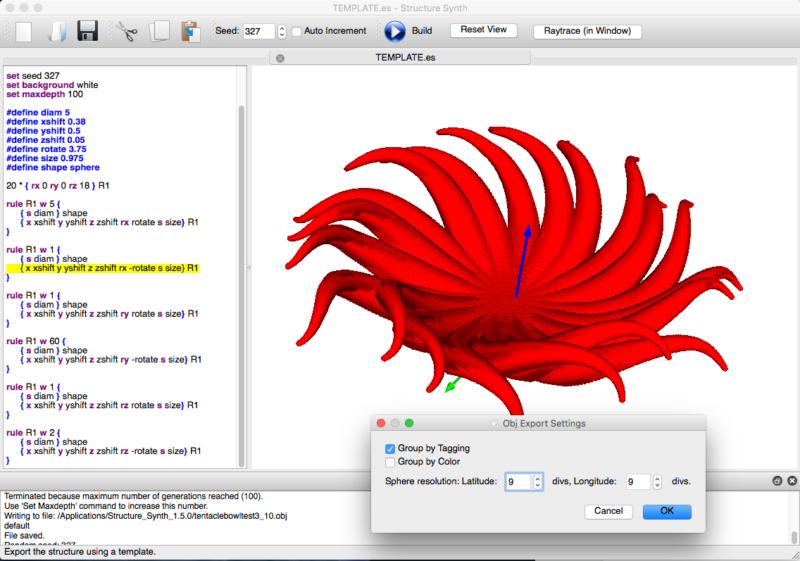Viewport: 800px width, 561px height.
Task: Click the highlighted rx -rotate code line
Action: pos(103,268)
